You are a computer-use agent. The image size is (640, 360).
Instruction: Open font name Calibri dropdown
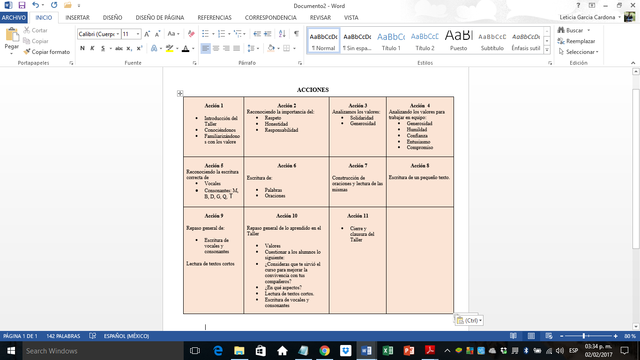[118, 34]
